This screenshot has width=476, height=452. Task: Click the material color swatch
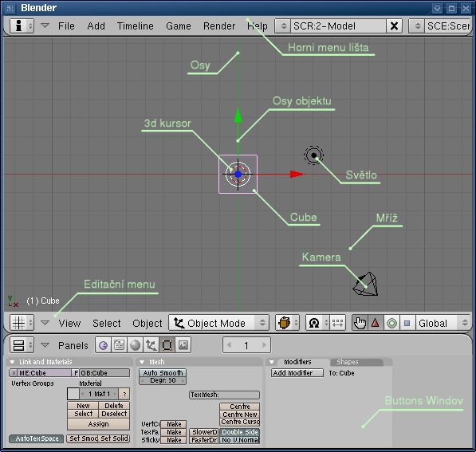(x=73, y=394)
